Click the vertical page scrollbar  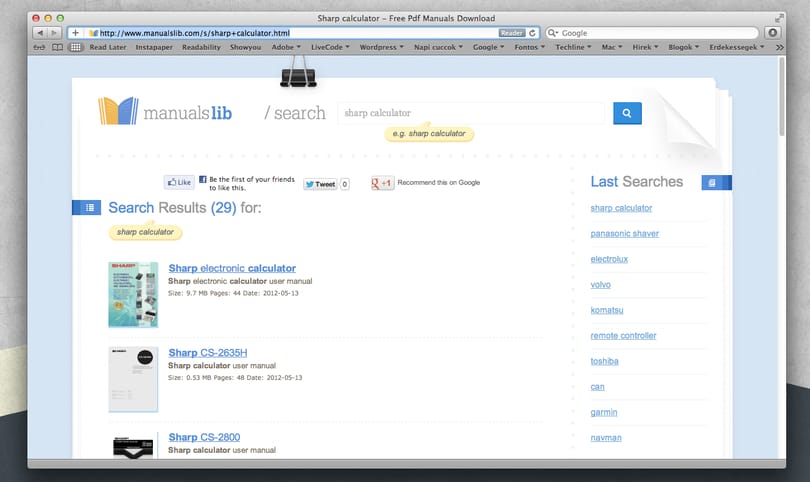click(x=782, y=97)
